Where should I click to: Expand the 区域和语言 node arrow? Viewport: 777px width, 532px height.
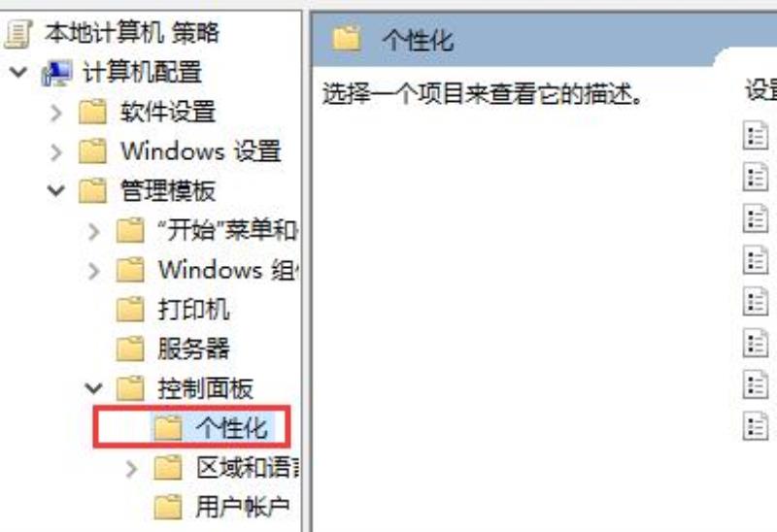[131, 469]
